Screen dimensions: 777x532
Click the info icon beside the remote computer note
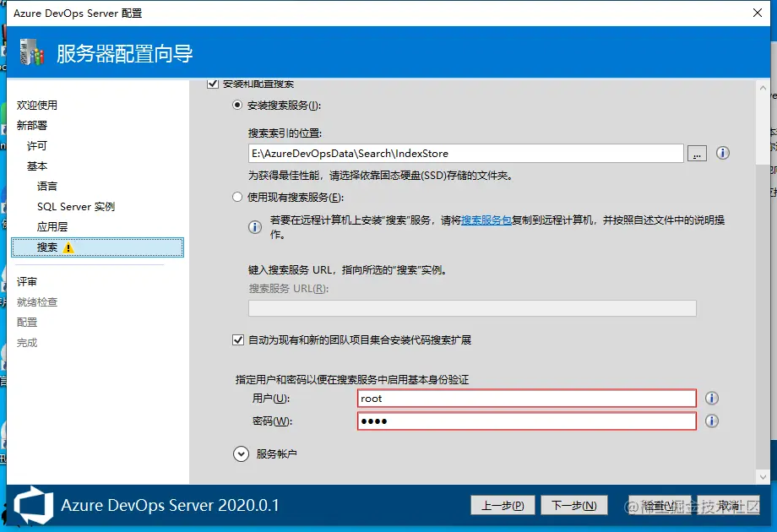pos(255,227)
